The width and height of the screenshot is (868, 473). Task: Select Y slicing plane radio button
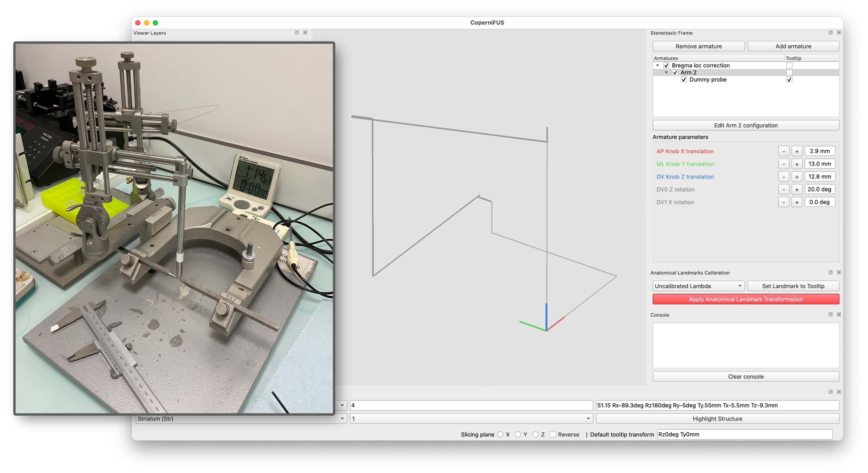(x=518, y=435)
